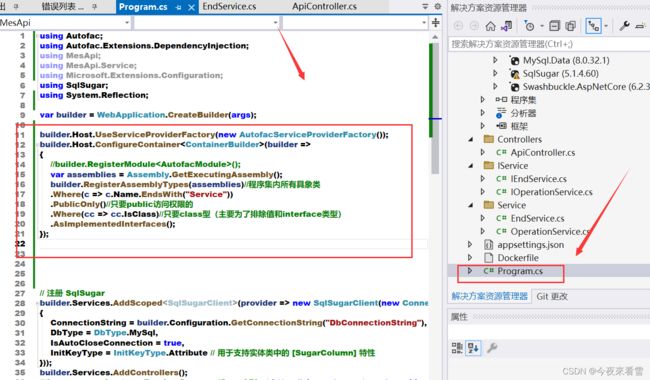
Task: Expand the SqlSugar package node
Action: coord(495,73)
